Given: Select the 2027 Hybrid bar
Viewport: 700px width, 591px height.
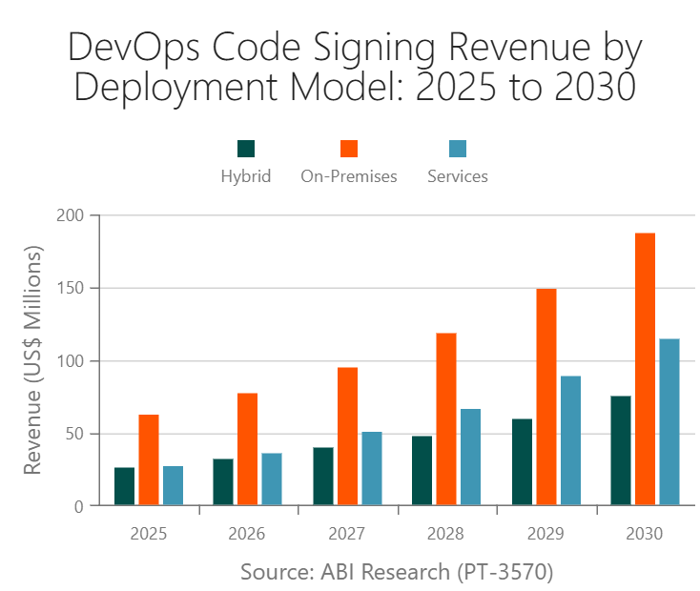Looking at the screenshot, I should tap(323, 477).
